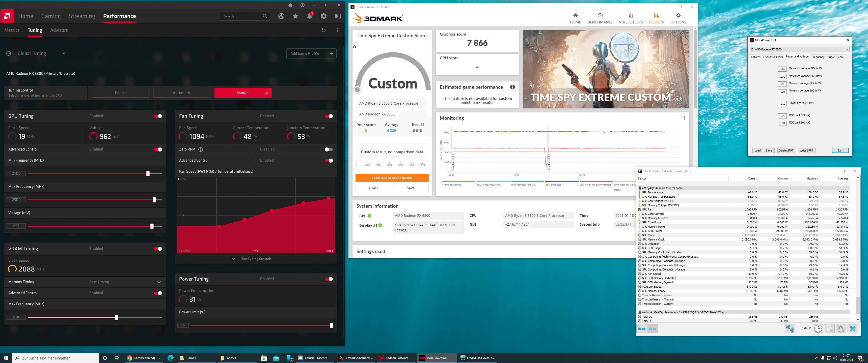Adjust the VRAM Max Frequency slider handle
The width and height of the screenshot is (868, 363).
tap(117, 318)
